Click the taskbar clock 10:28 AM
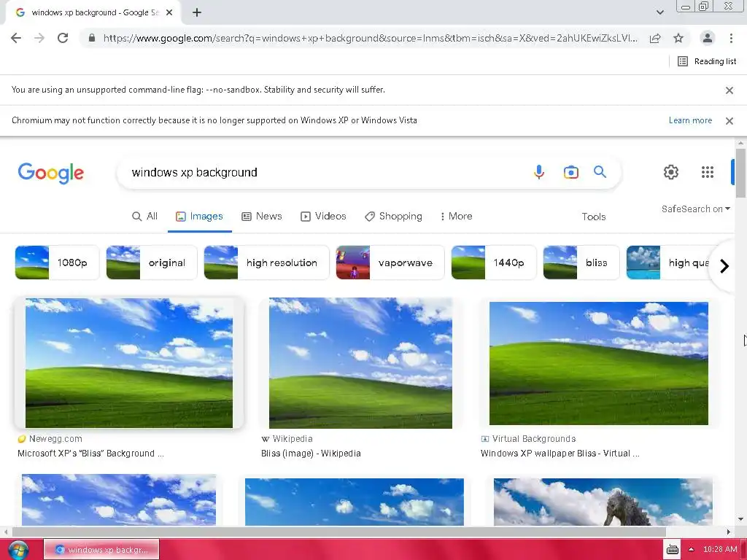Viewport: 747px width, 560px height. tap(720, 550)
